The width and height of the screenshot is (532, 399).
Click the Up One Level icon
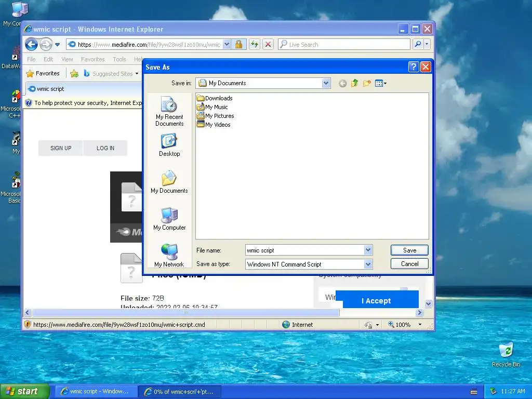[354, 83]
